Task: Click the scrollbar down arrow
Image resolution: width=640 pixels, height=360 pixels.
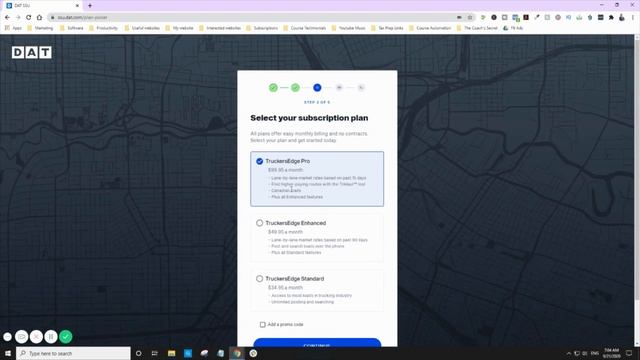Action: click(x=637, y=344)
